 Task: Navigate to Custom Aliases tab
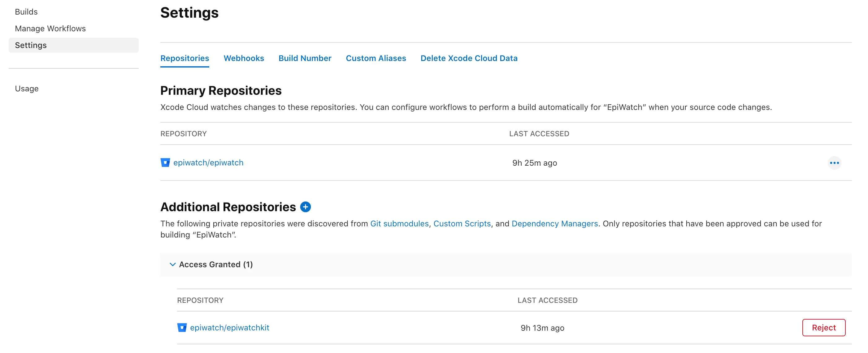pos(376,58)
